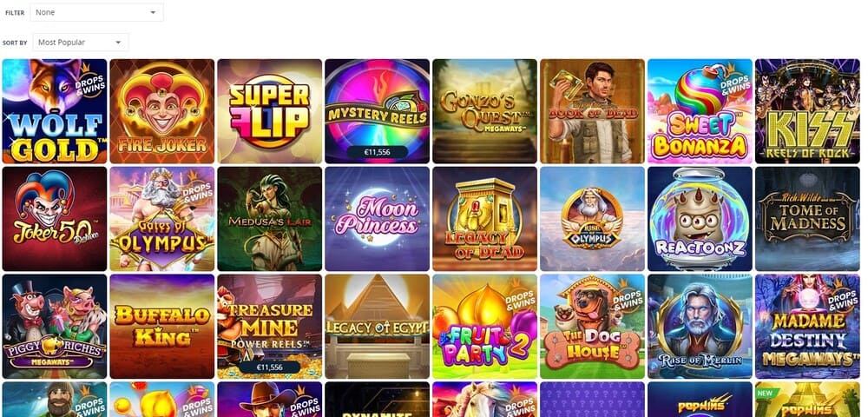Open the Mystery Reels jackpot game
This screenshot has width=868, height=417.
point(377,111)
